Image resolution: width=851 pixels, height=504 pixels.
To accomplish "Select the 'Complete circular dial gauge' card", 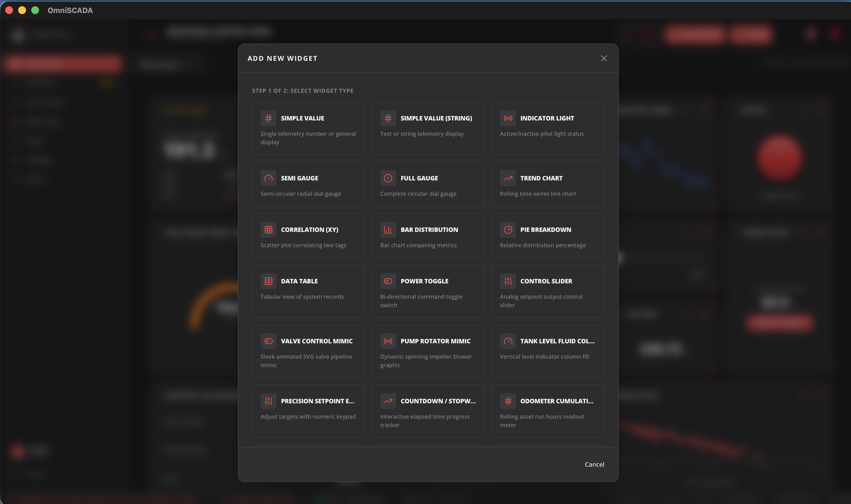I will coord(428,184).
